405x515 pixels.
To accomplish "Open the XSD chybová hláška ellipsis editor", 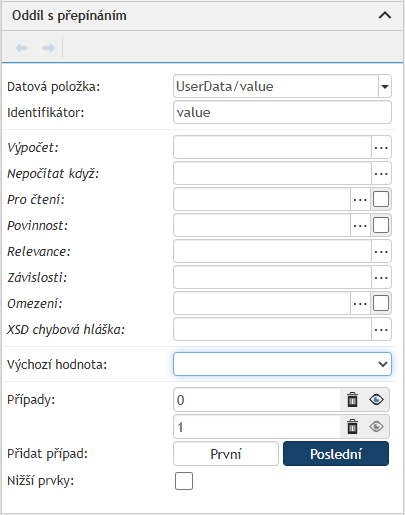I will point(381,329).
